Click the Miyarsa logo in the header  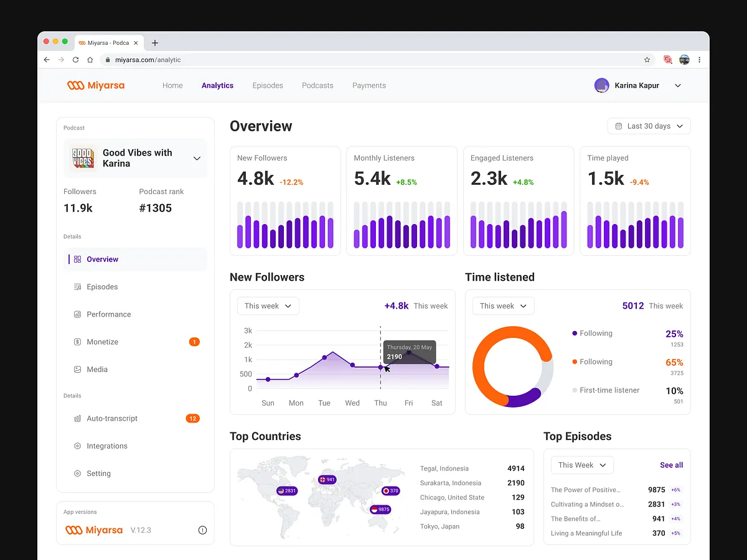tap(96, 85)
